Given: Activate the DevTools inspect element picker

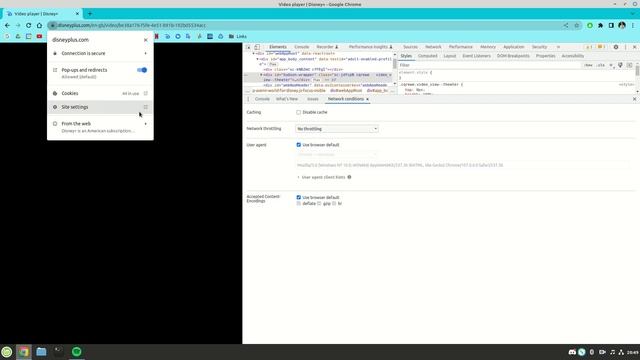Looking at the screenshot, I should tap(248, 47).
